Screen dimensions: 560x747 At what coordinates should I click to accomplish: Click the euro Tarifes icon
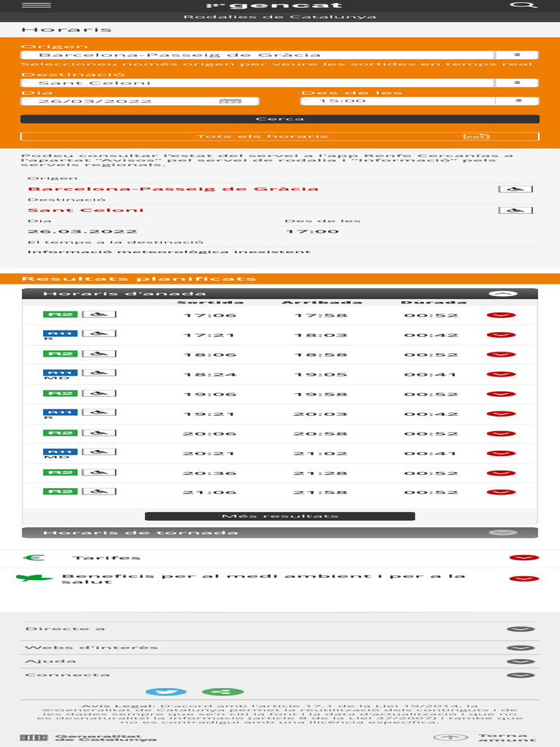(x=34, y=557)
